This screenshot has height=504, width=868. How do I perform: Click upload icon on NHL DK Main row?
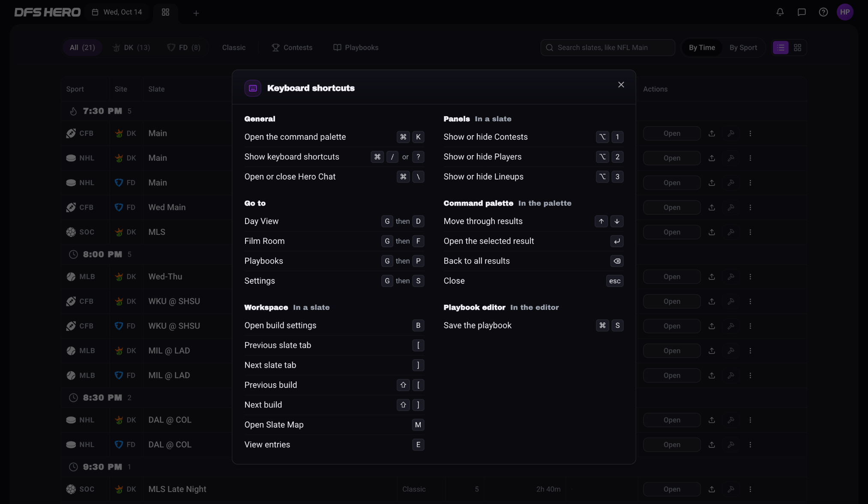712,158
